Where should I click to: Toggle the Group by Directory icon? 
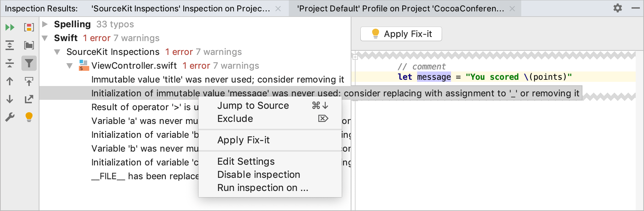tap(29, 45)
